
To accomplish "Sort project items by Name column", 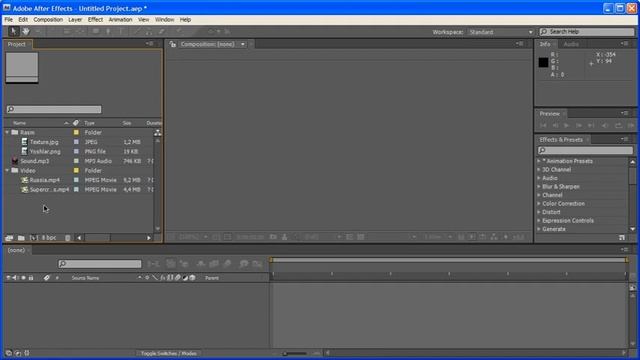I will pos(19,123).
